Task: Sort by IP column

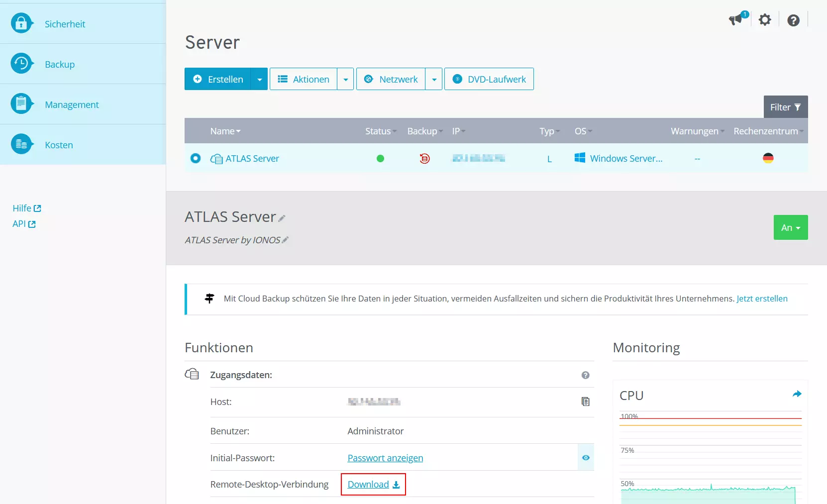Action: coord(459,131)
